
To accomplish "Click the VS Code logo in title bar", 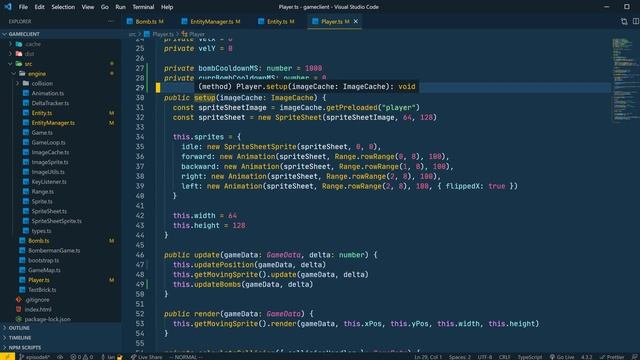I will pyautogui.click(x=8, y=7).
